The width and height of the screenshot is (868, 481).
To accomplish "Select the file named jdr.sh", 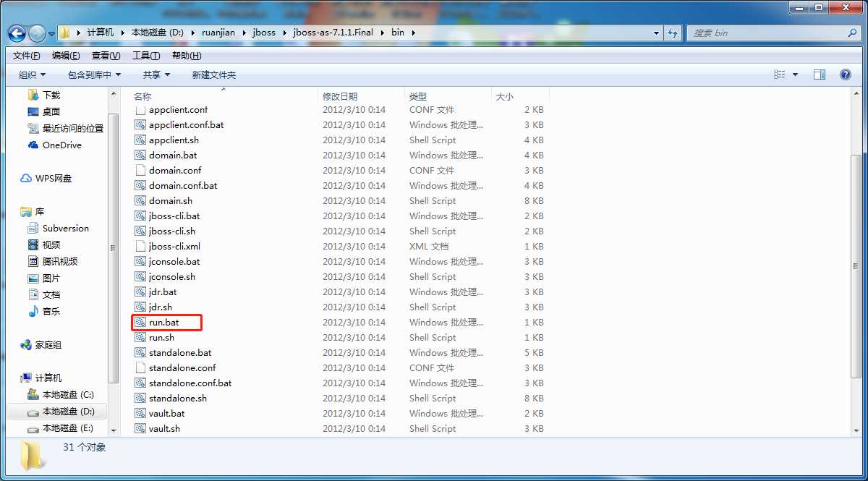I will (x=161, y=307).
